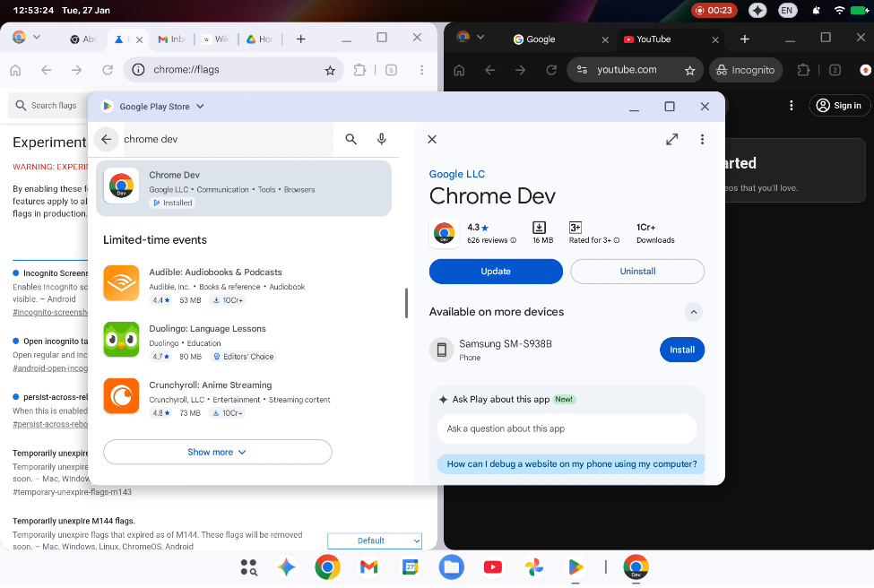Open the Crunchyroll app icon
The width and height of the screenshot is (874, 588).
121,395
